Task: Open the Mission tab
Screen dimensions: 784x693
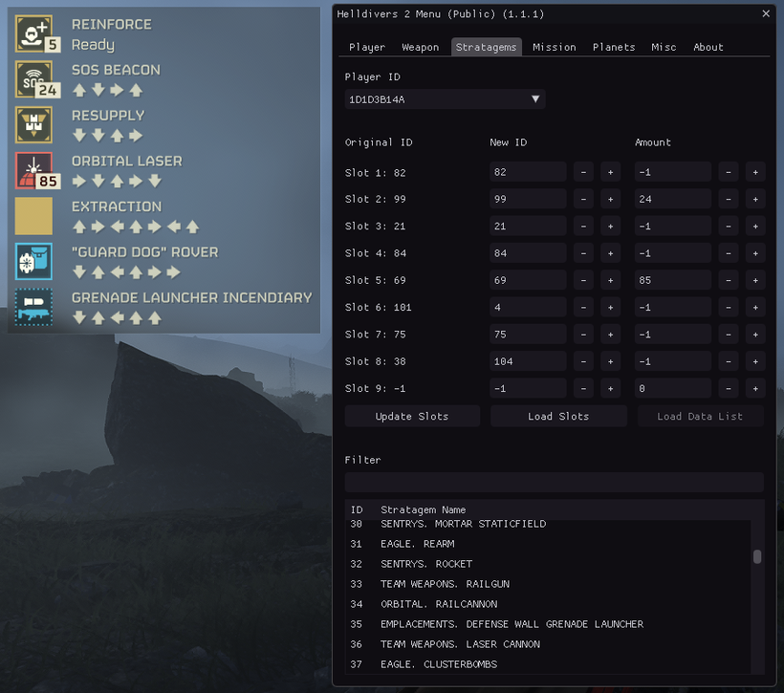Action: [554, 47]
